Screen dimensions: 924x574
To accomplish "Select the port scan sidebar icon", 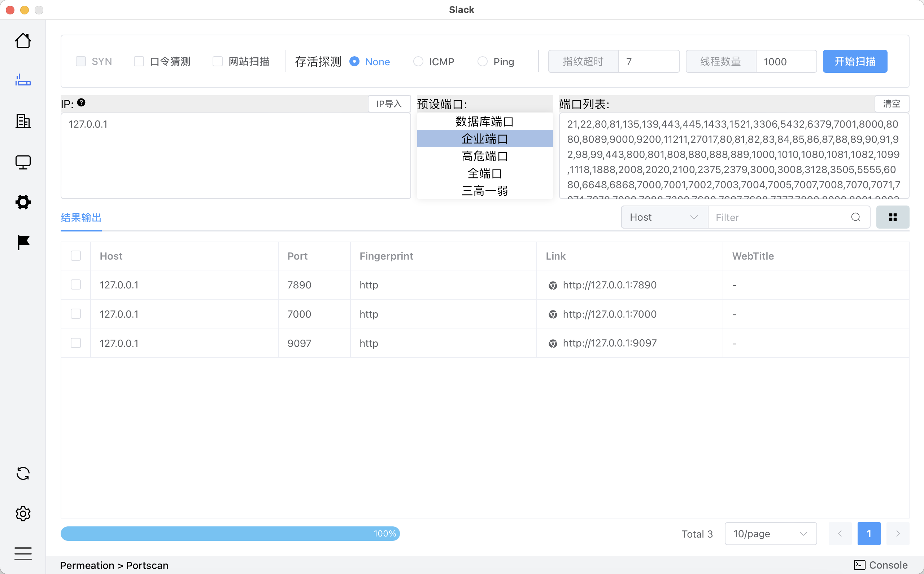I will click(23, 80).
